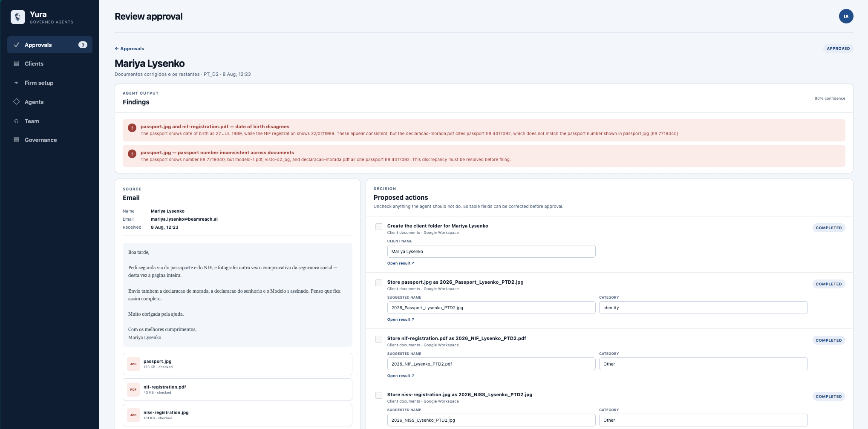Click the Received value 8 Aug, 12:23
The height and width of the screenshot is (429, 868).
(x=164, y=227)
